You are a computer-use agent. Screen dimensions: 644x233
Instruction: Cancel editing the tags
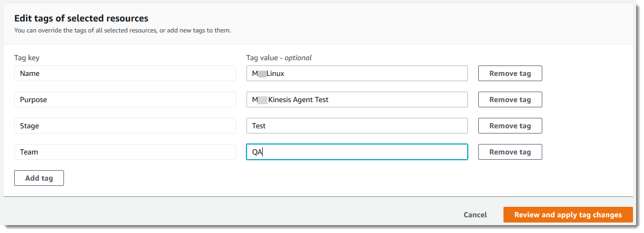(475, 215)
